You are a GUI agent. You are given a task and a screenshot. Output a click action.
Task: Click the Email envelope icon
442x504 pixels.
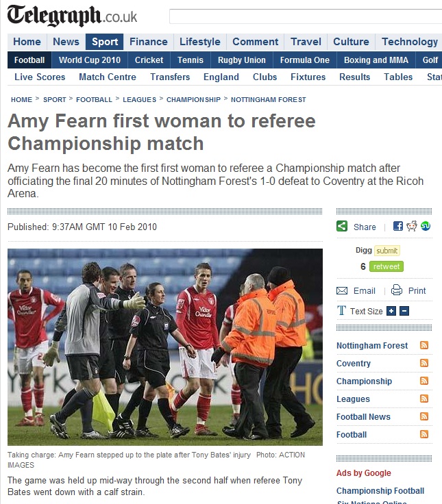pos(342,291)
